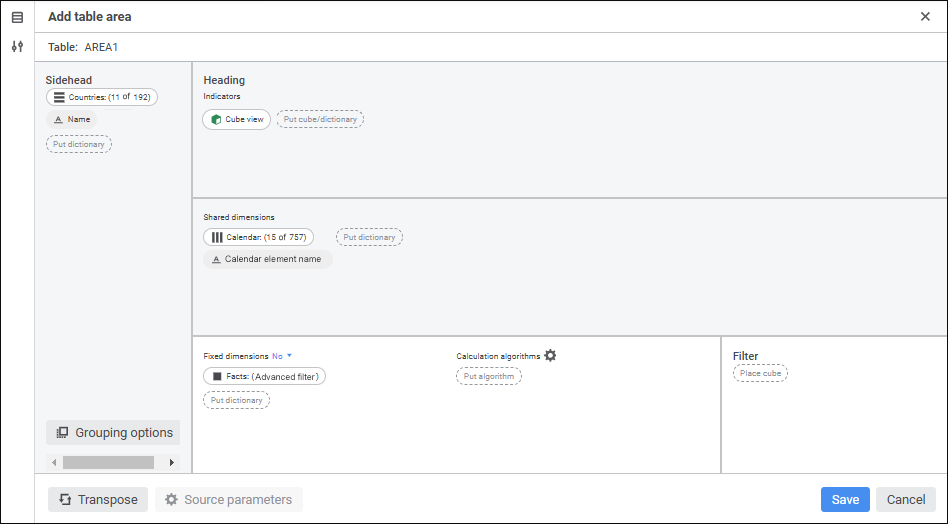Close the Add table area dialog
This screenshot has width=948, height=524.
[x=925, y=17]
